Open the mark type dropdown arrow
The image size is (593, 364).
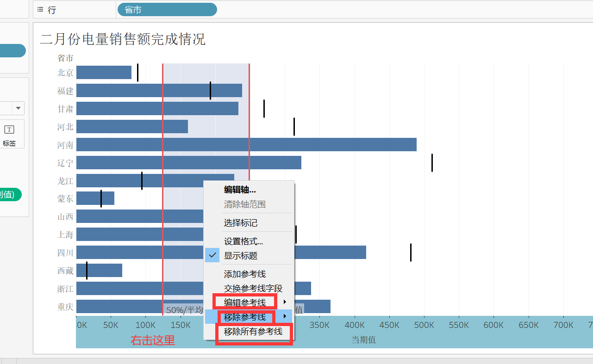click(x=19, y=108)
